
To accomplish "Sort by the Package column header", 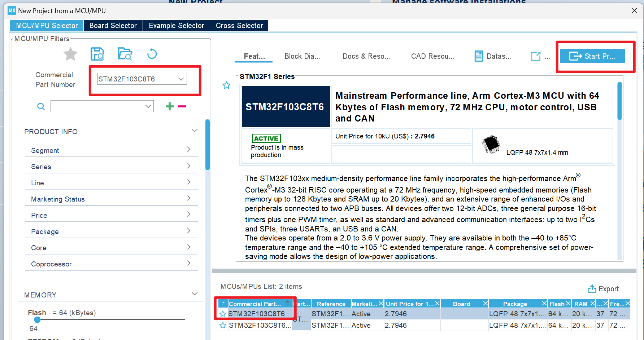I will click(515, 304).
